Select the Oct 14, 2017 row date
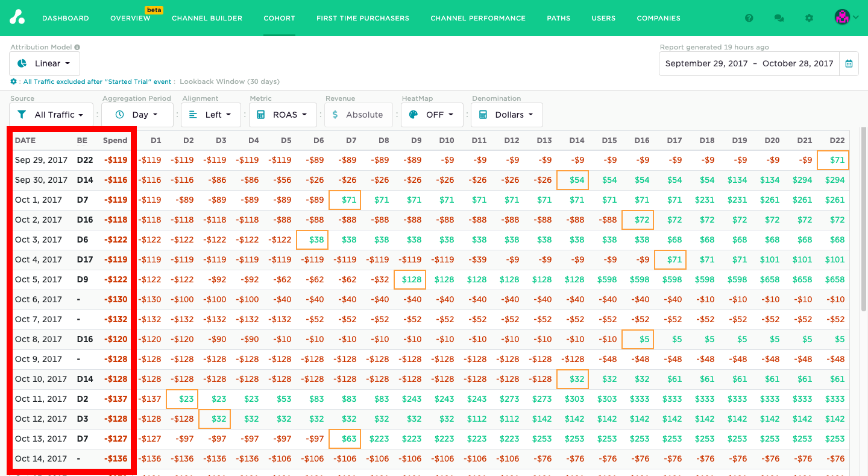This screenshot has width=868, height=476. point(41,459)
